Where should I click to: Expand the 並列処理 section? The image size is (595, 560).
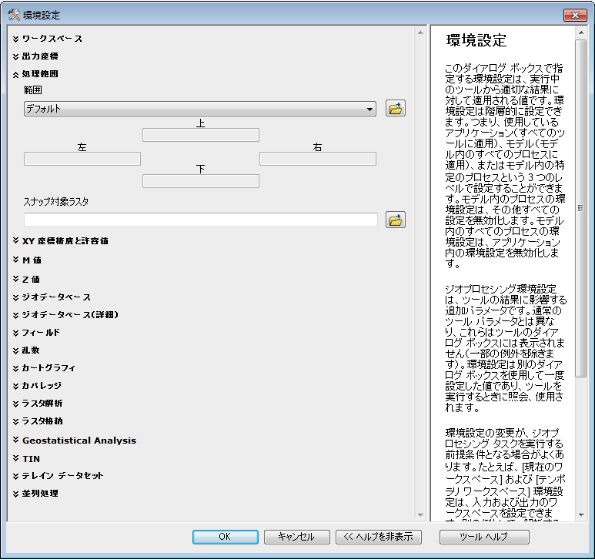[x=36, y=493]
